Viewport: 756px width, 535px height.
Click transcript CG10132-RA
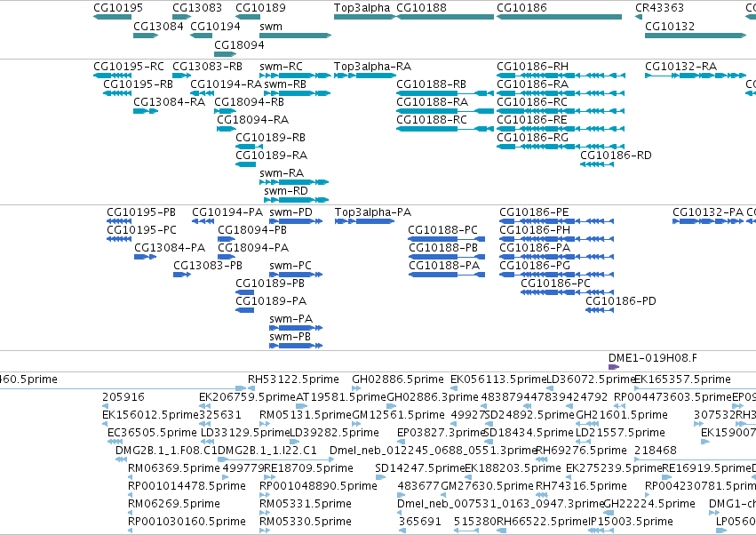pyautogui.click(x=680, y=66)
